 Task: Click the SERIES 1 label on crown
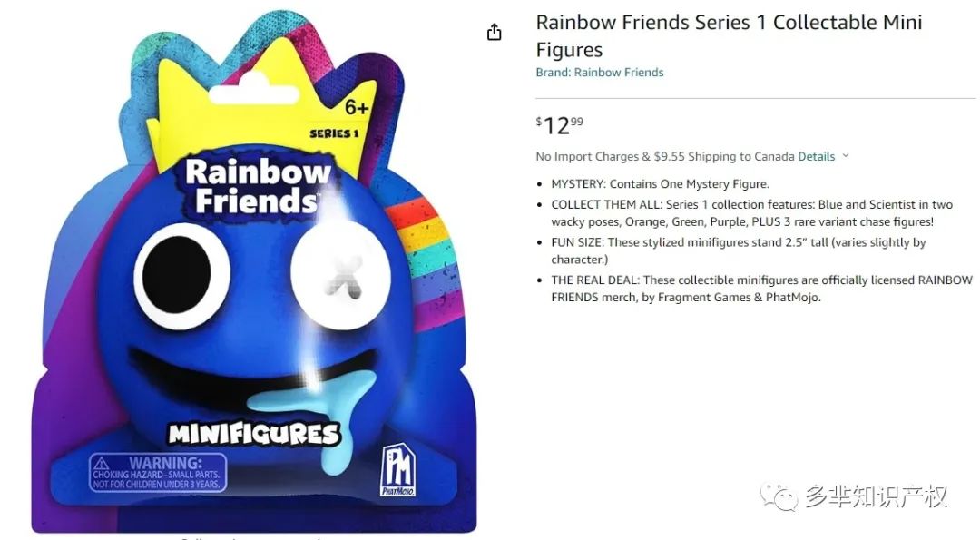click(334, 133)
